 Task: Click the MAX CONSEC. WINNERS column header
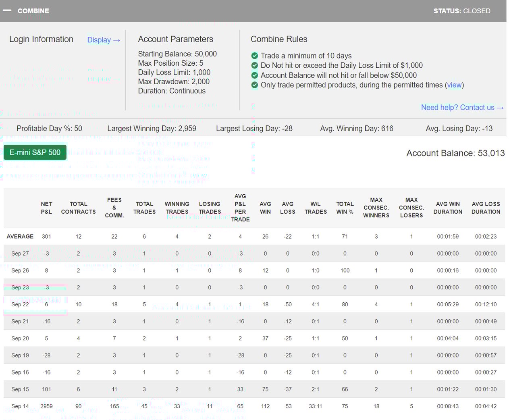coord(376,208)
